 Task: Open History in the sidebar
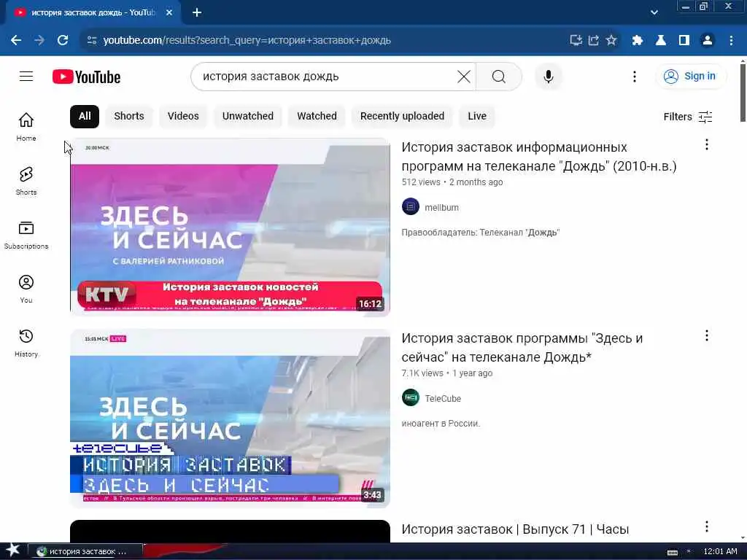26,343
